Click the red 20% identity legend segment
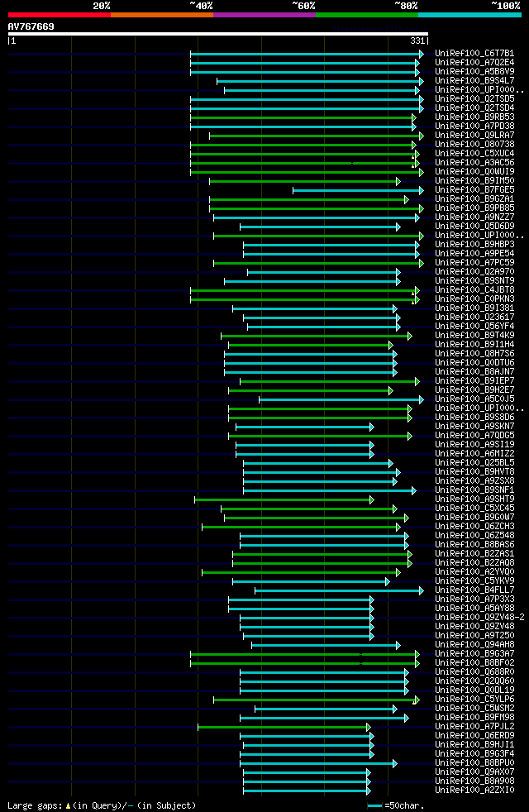 pos(60,15)
